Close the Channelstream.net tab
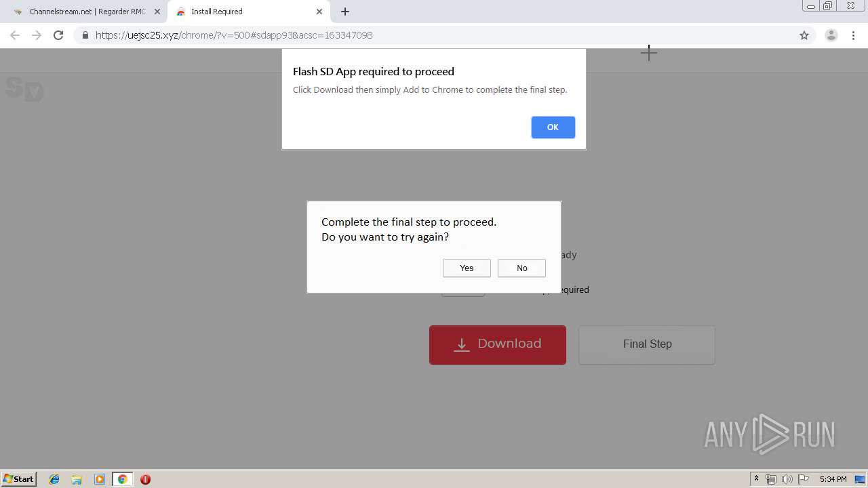The image size is (868, 488). click(157, 12)
